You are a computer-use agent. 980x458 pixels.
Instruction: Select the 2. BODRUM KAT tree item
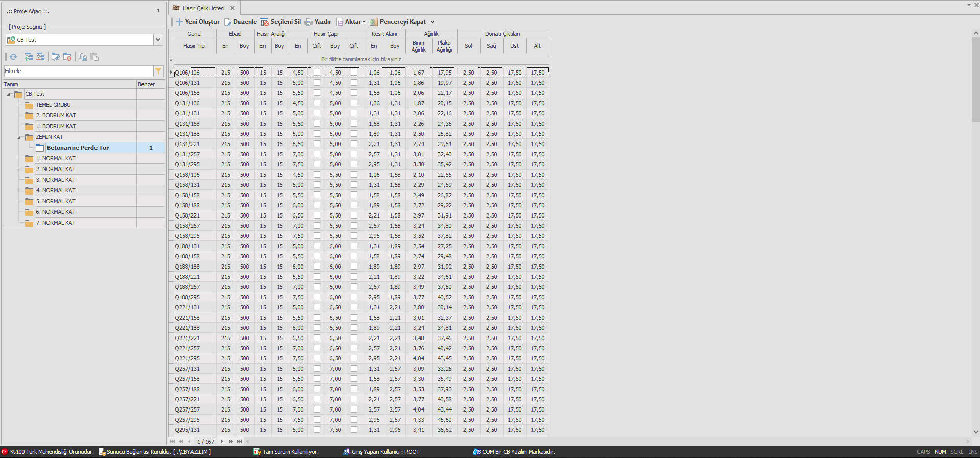[x=56, y=115]
